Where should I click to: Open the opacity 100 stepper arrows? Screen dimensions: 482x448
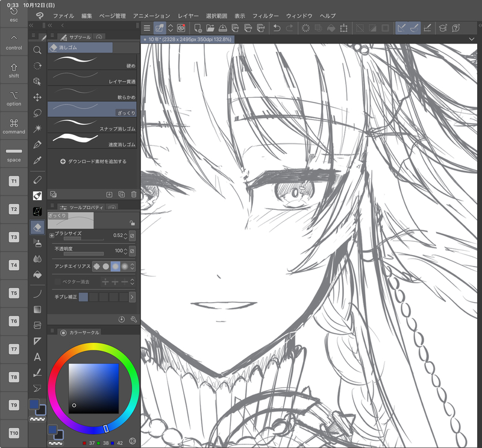[x=125, y=251]
